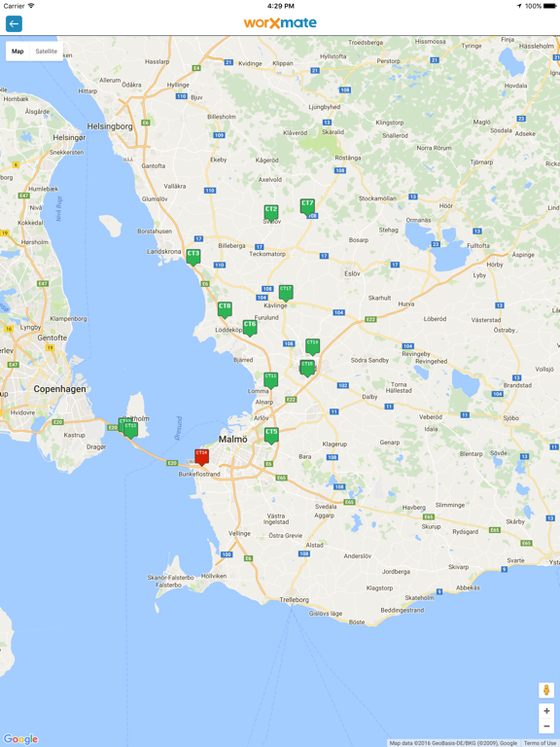Tap the Helsingborg city label
This screenshot has width=560, height=747.
tap(110, 126)
